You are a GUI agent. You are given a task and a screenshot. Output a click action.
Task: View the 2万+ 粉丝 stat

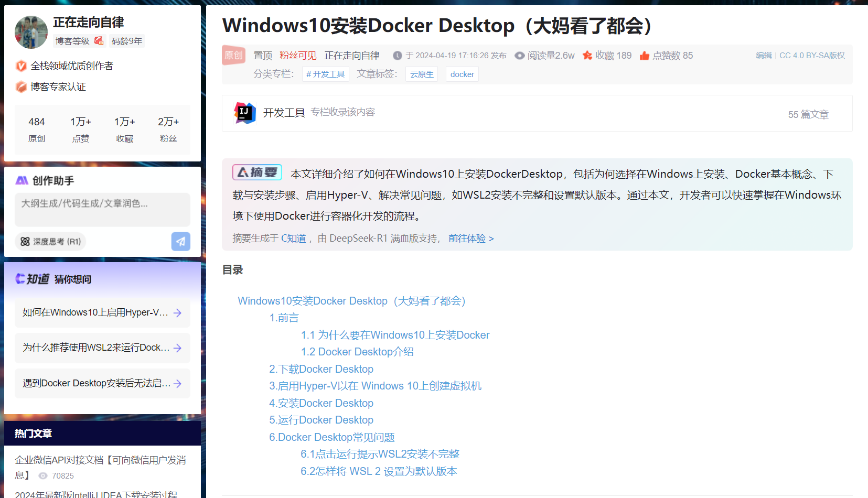pyautogui.click(x=168, y=129)
